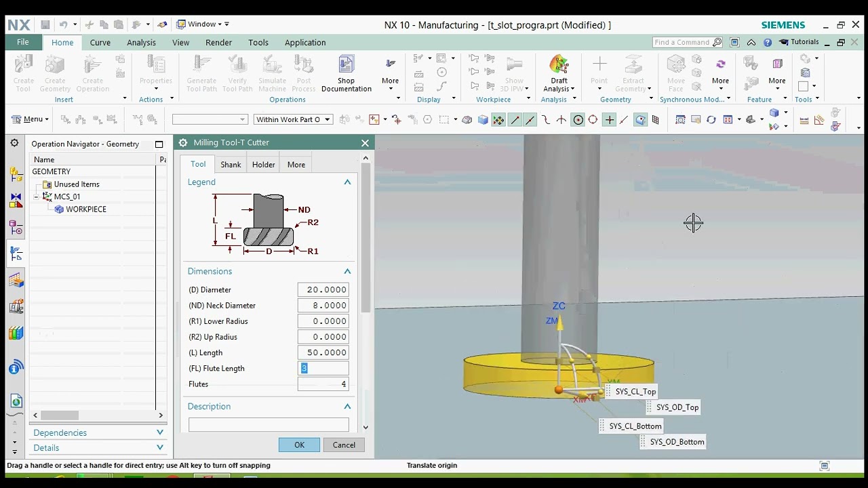Toggle the Point on Face snap option
This screenshot has width=868, height=488.
pyautogui.click(x=640, y=120)
